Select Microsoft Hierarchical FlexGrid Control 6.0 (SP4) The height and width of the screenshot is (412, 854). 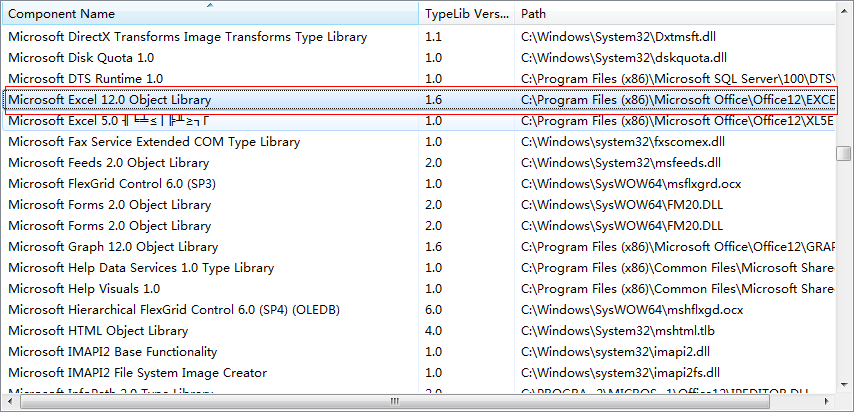[x=174, y=310]
